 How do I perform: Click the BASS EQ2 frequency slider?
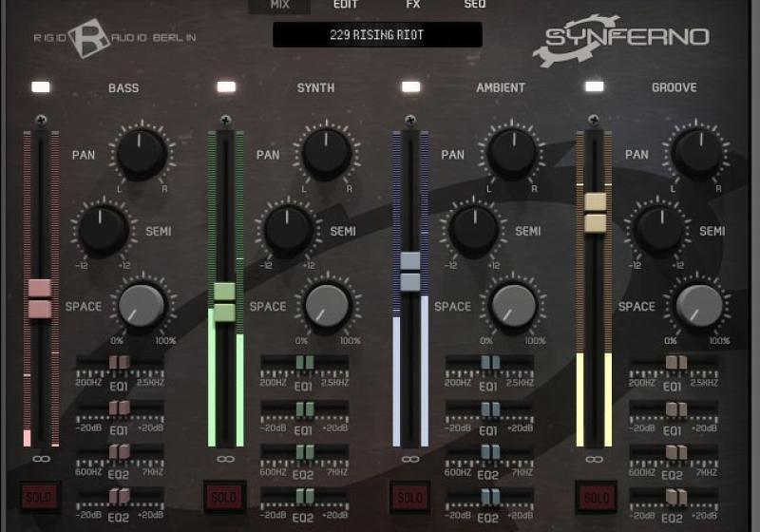(x=120, y=451)
